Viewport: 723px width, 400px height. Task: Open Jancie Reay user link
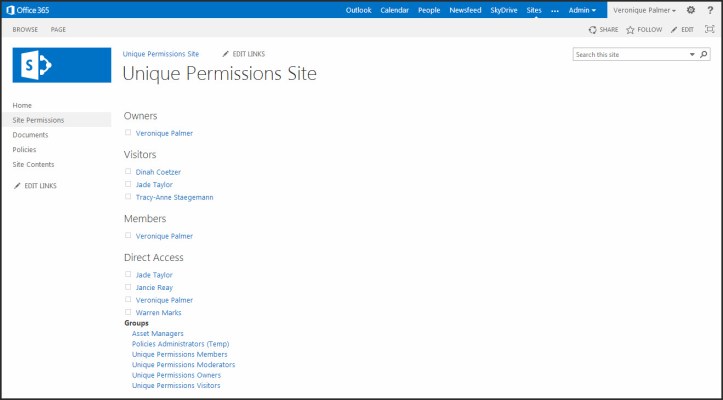coord(154,287)
